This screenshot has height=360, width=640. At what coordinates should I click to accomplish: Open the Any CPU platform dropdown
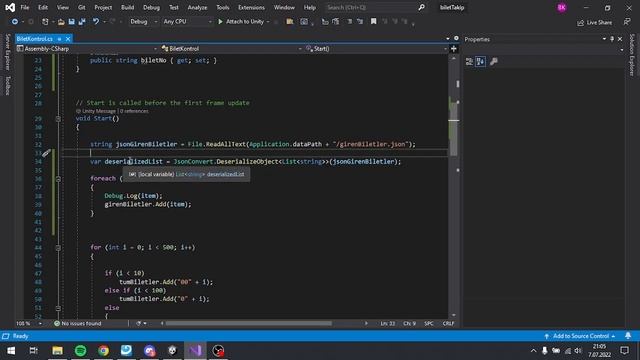pyautogui.click(x=187, y=22)
